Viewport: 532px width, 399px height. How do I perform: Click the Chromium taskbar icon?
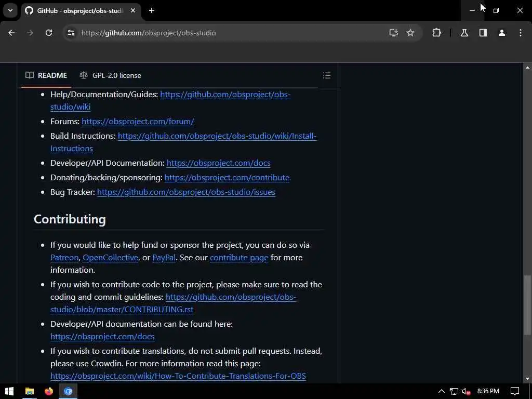click(68, 391)
